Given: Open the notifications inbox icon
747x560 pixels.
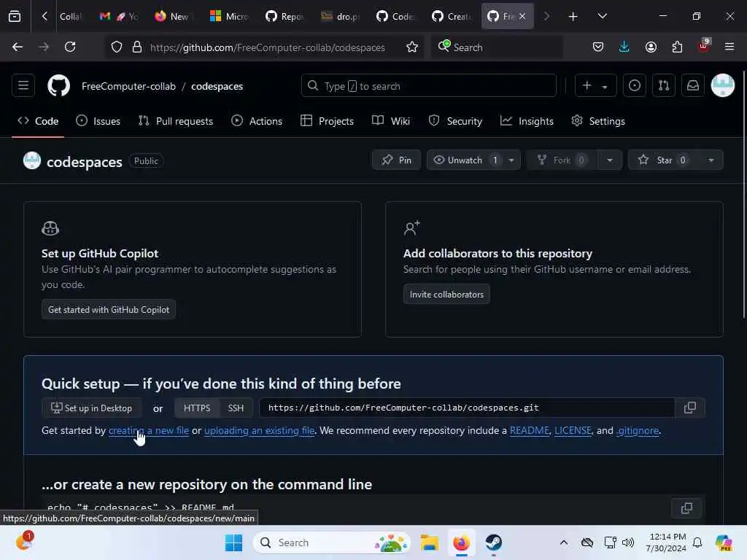Looking at the screenshot, I should (693, 86).
